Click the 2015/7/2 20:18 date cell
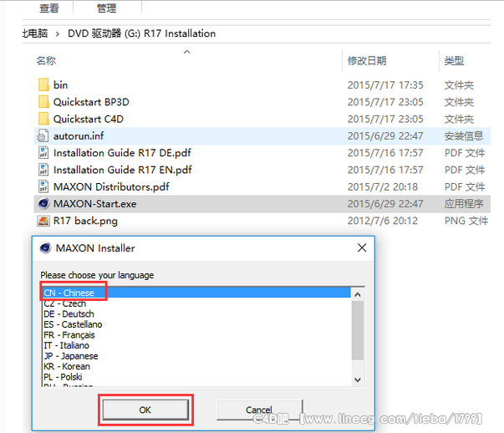 click(x=383, y=186)
